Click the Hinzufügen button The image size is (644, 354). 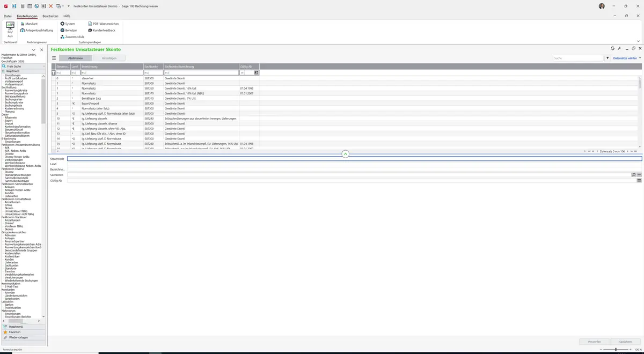[109, 58]
